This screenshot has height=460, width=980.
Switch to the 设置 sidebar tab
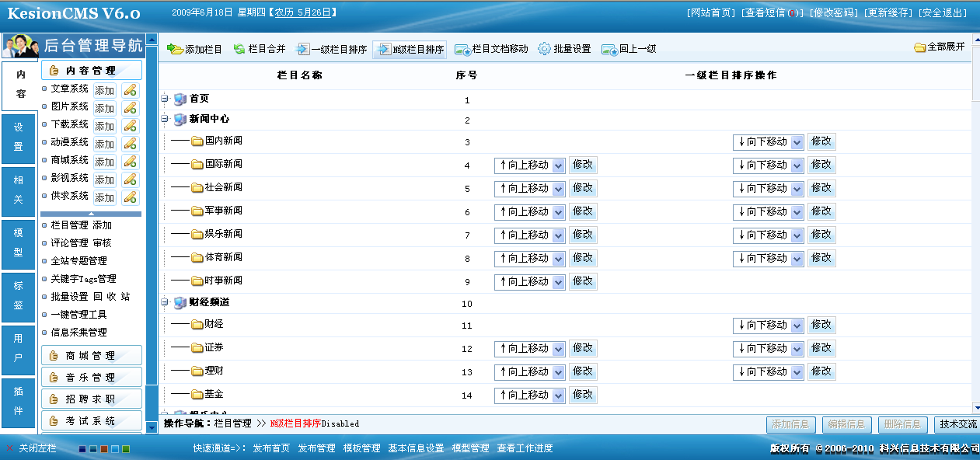(x=17, y=139)
